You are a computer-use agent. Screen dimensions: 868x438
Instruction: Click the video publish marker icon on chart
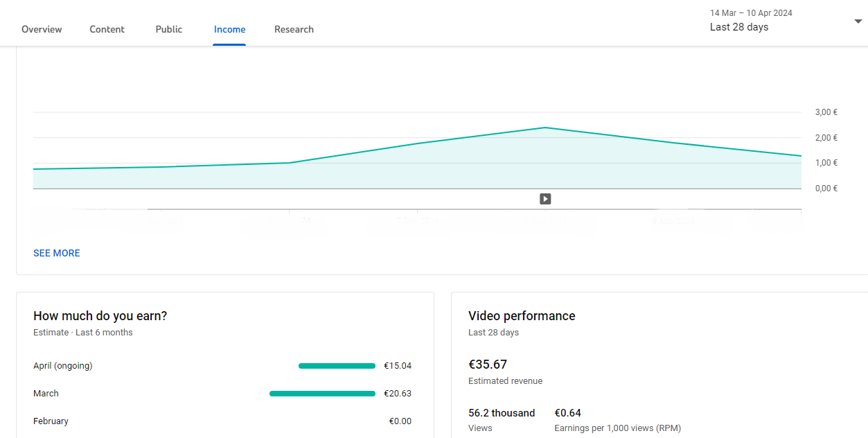tap(545, 199)
